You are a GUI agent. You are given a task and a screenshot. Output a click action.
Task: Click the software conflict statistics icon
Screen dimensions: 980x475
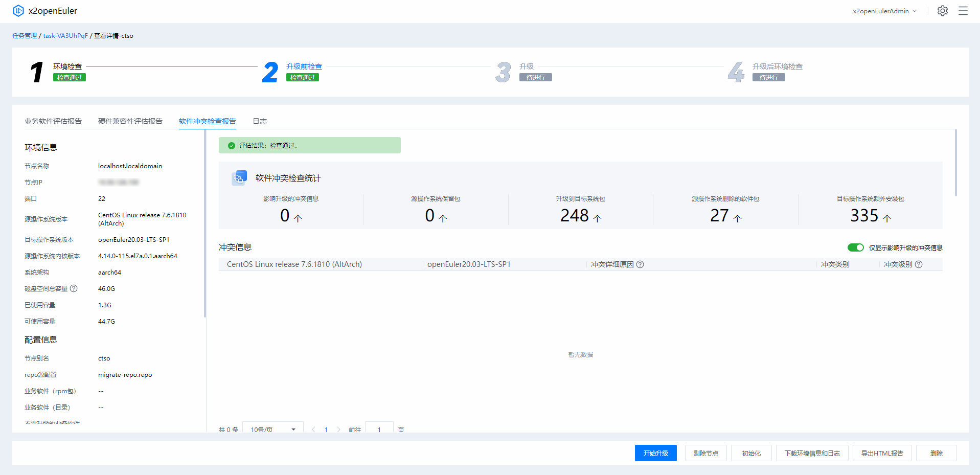(x=239, y=178)
